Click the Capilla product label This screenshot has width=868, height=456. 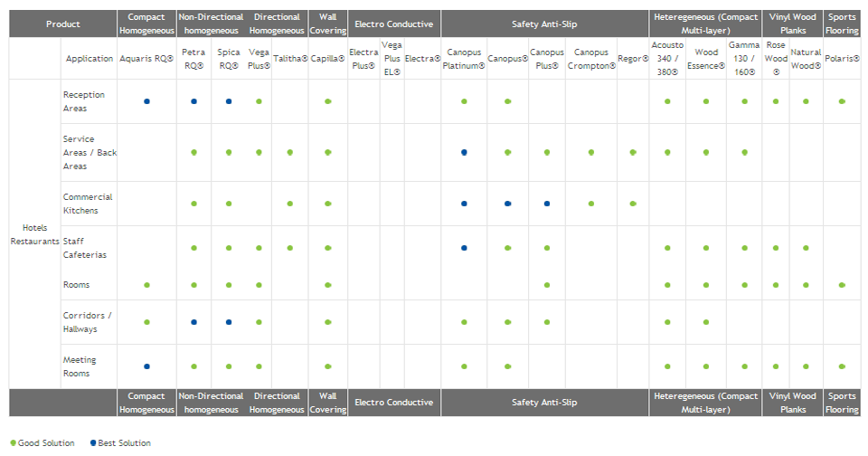pos(327,59)
